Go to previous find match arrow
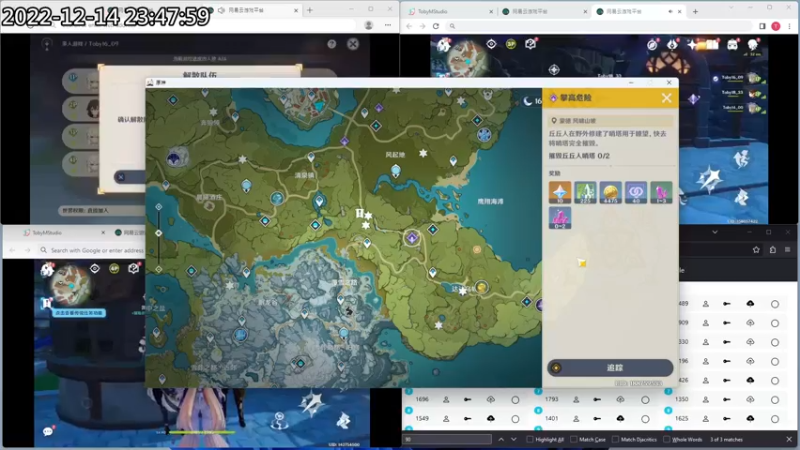 point(501,439)
